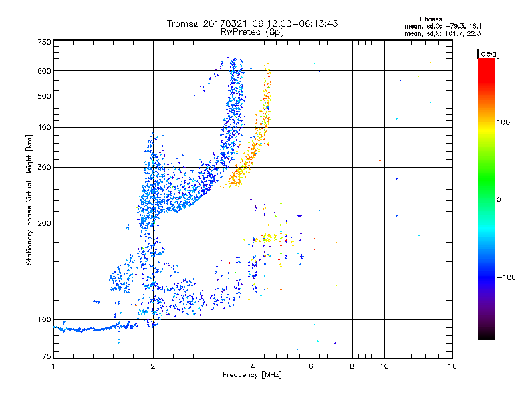Screen dimensions: 532x399
Task: Click the x-axis label '6'
Action: coord(311,366)
